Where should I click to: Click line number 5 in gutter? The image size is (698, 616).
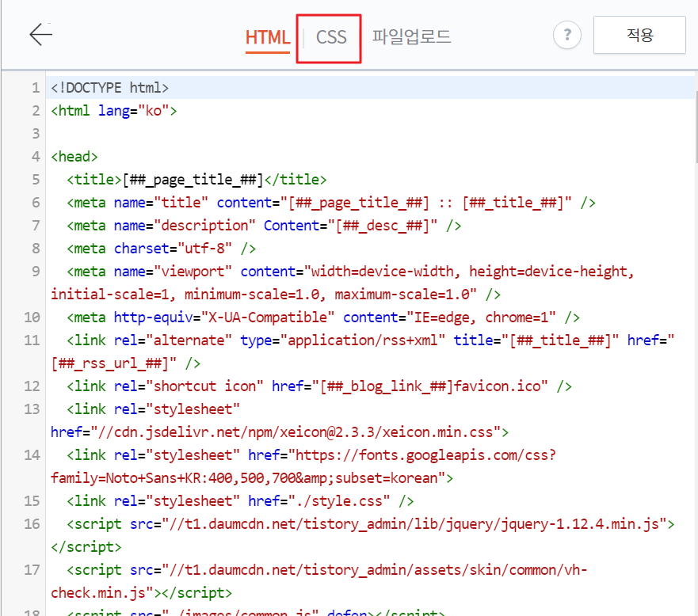tap(36, 180)
